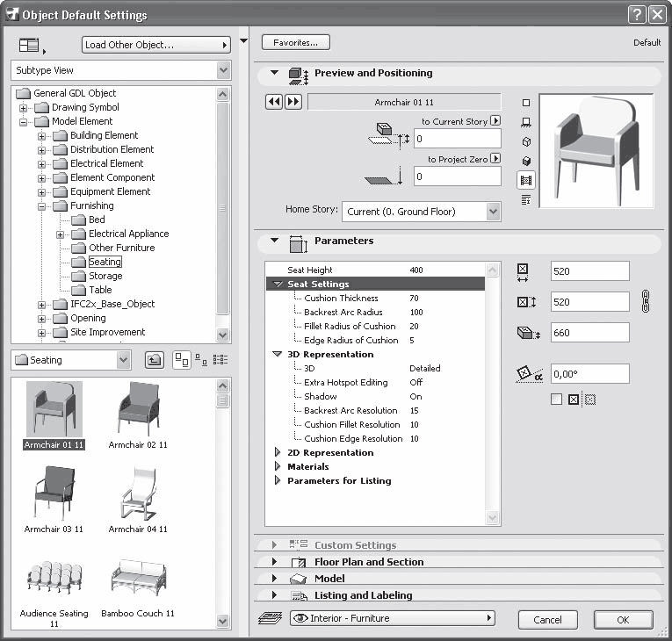This screenshot has width=672, height=641.
Task: Switch library browser to large icons view
Action: pos(183,359)
